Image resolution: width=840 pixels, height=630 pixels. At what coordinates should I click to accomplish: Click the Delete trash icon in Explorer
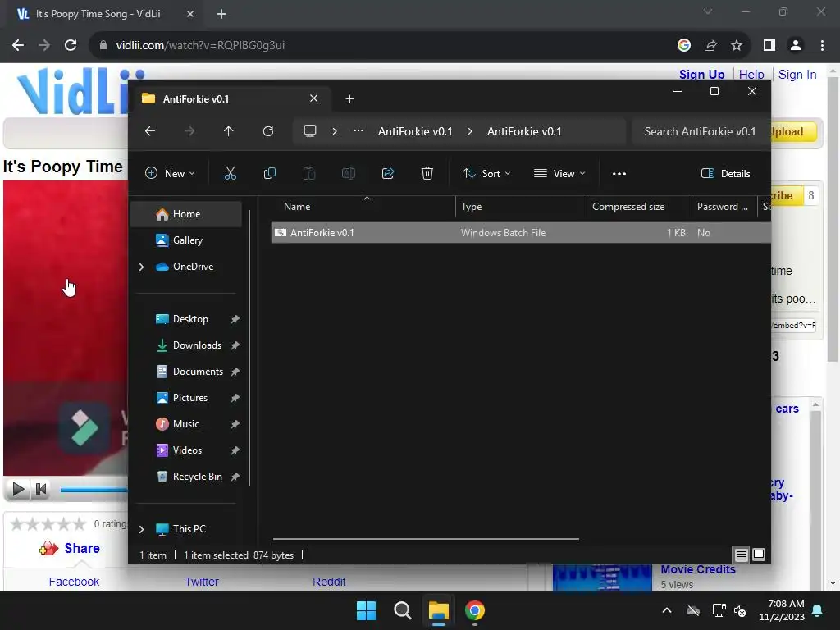click(427, 173)
